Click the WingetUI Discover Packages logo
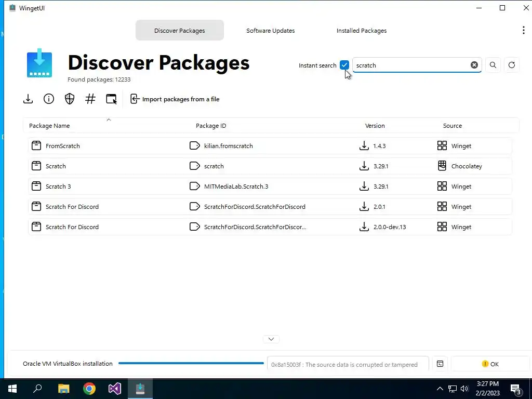 point(39,63)
